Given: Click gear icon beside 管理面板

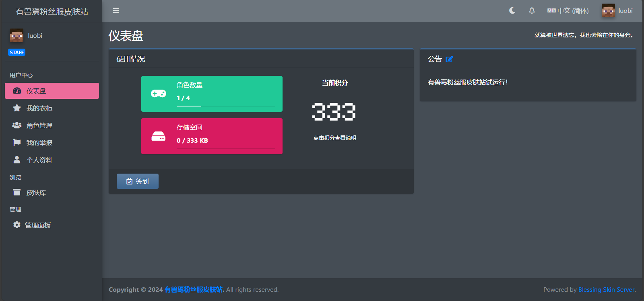Looking at the screenshot, I should point(17,225).
